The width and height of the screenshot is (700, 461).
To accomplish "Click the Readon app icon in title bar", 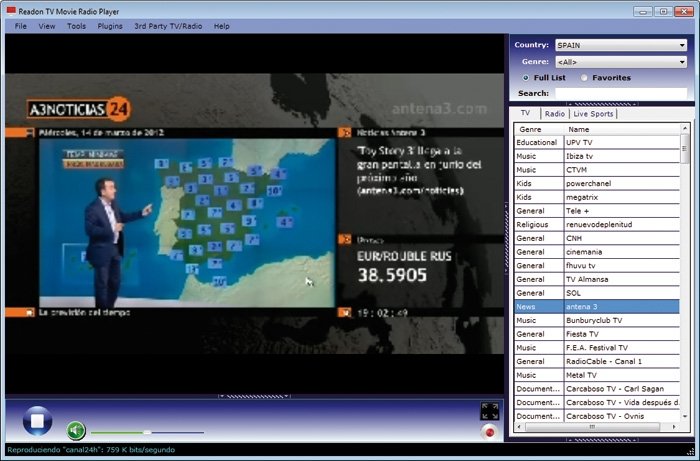I will [x=12, y=11].
